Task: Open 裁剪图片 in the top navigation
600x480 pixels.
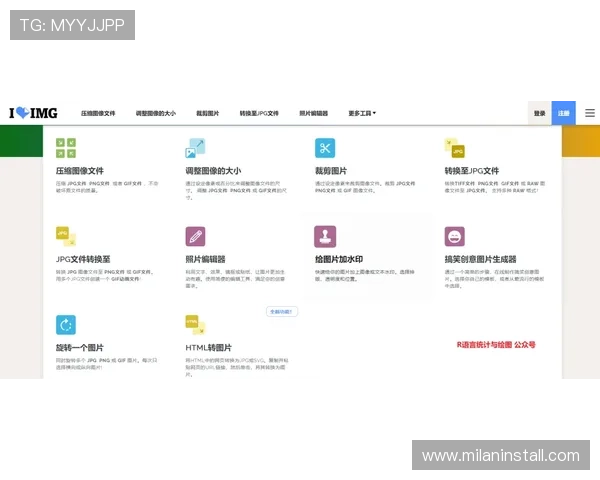Action: [x=208, y=113]
